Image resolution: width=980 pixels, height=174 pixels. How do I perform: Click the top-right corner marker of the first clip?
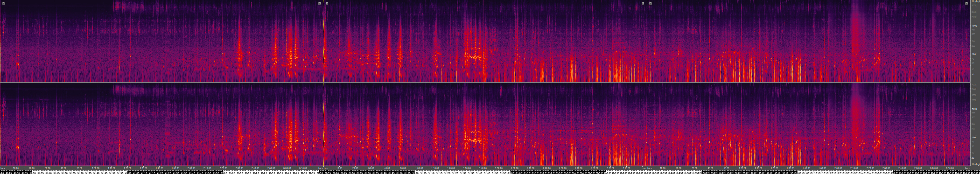320,3
